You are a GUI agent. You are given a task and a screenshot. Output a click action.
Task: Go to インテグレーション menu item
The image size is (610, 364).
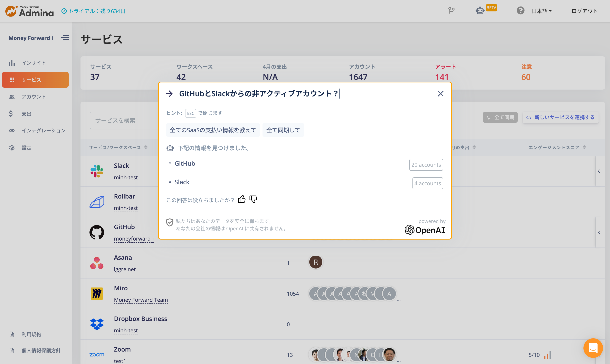tap(44, 131)
